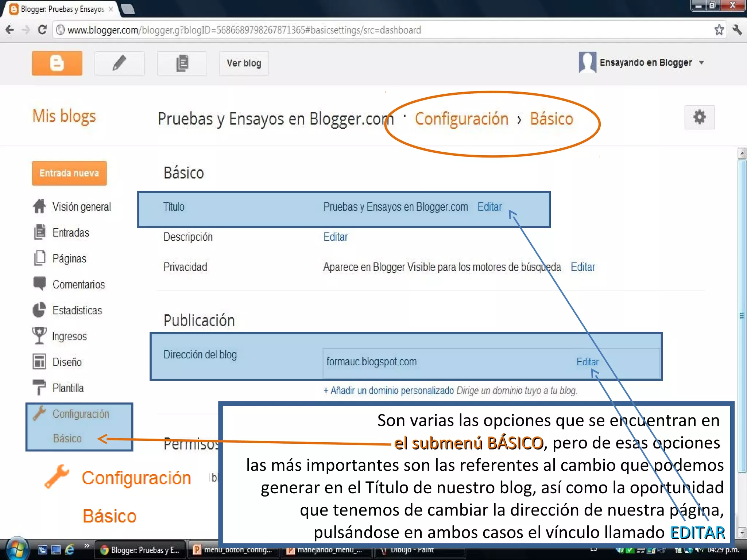Image resolution: width=747 pixels, height=560 pixels.
Task: Open Comentarios in the sidebar
Action: (x=79, y=284)
